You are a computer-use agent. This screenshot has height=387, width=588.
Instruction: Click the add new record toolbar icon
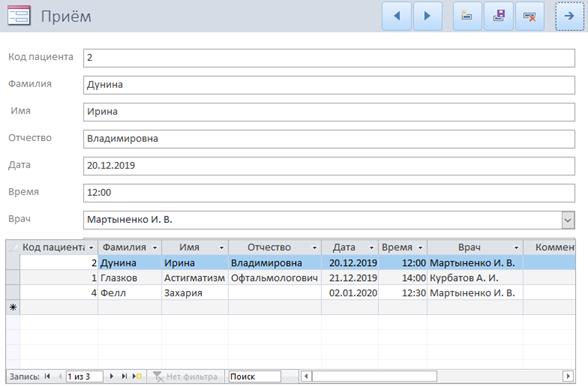(x=467, y=16)
